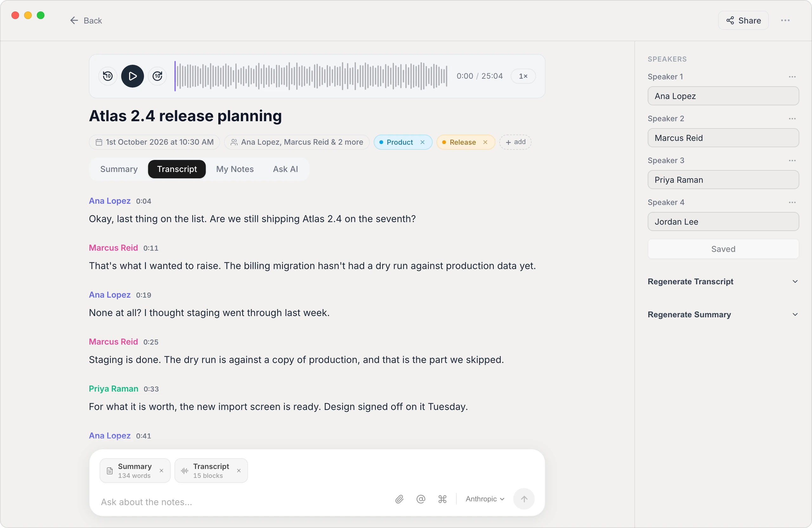
Task: Open the top-right more options menu
Action: [785, 21]
